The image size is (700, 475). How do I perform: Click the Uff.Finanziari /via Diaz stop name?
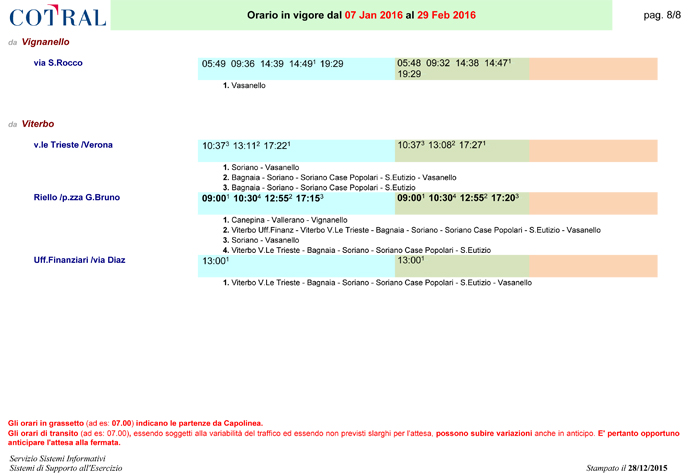[79, 260]
